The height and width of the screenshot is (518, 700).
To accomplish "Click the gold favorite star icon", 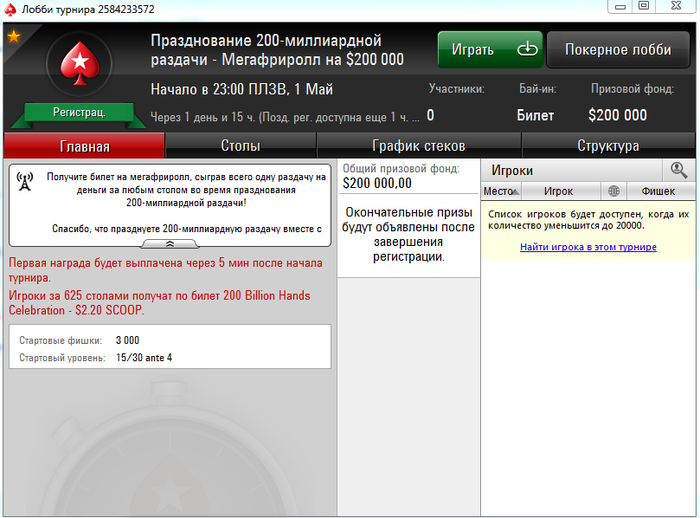I will 14,37.
